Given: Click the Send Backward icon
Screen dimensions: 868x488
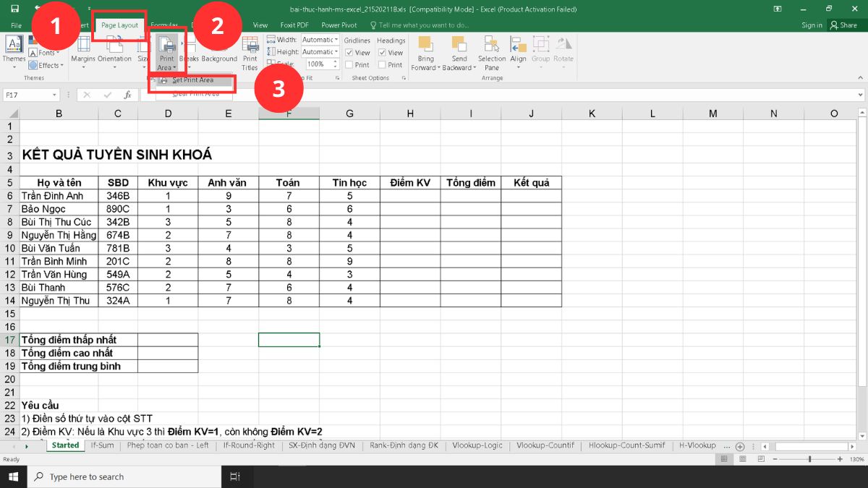Looking at the screenshot, I should [x=459, y=45].
